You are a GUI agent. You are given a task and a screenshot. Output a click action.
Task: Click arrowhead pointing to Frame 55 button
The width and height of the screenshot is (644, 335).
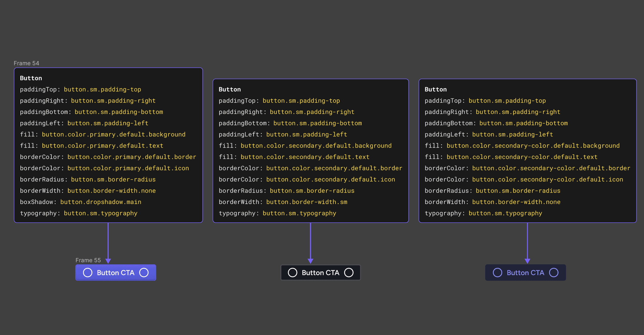click(108, 261)
